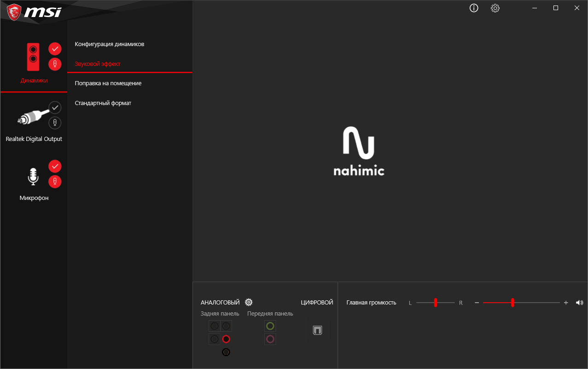Click the MSI dragon logo
Image resolution: width=588 pixels, height=369 pixels.
point(14,12)
